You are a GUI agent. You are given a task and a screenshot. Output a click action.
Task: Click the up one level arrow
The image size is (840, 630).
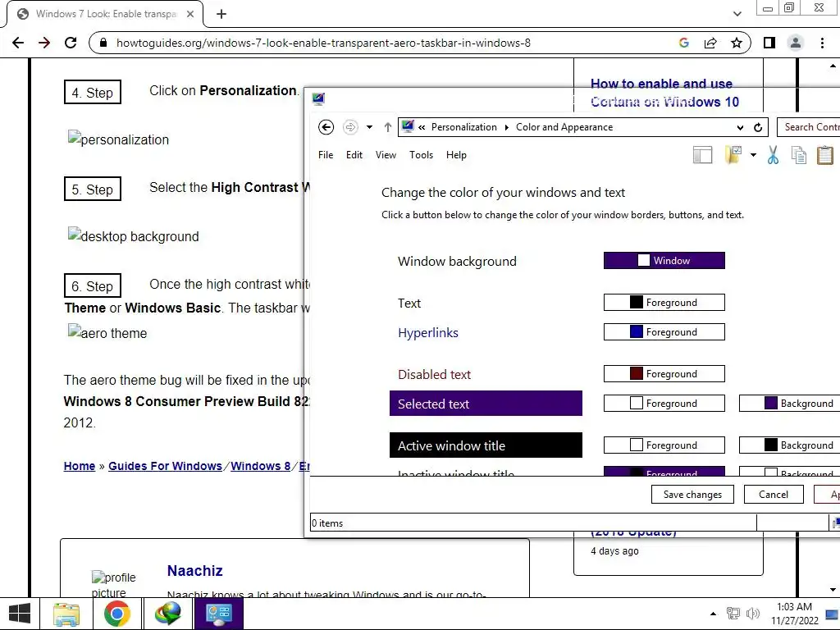pos(388,127)
